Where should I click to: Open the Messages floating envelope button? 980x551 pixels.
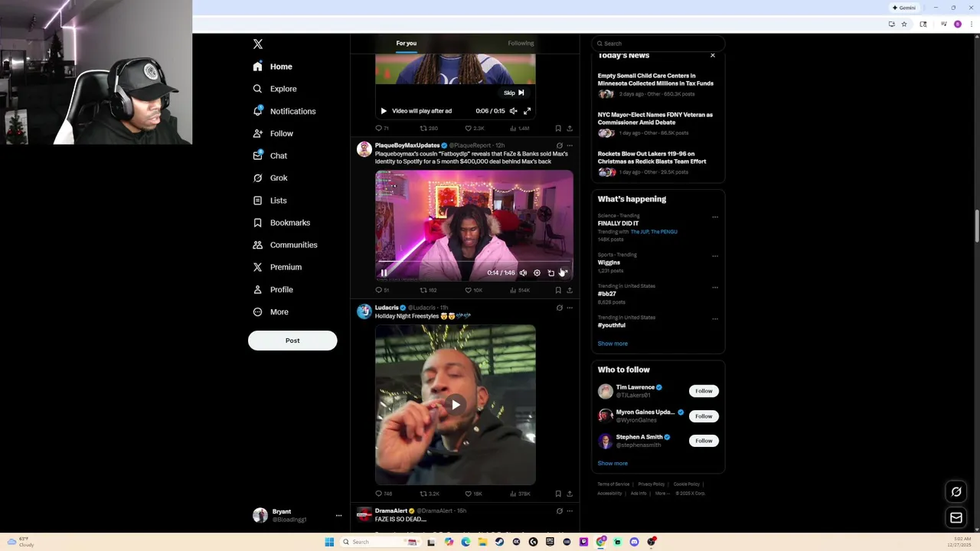click(x=956, y=518)
